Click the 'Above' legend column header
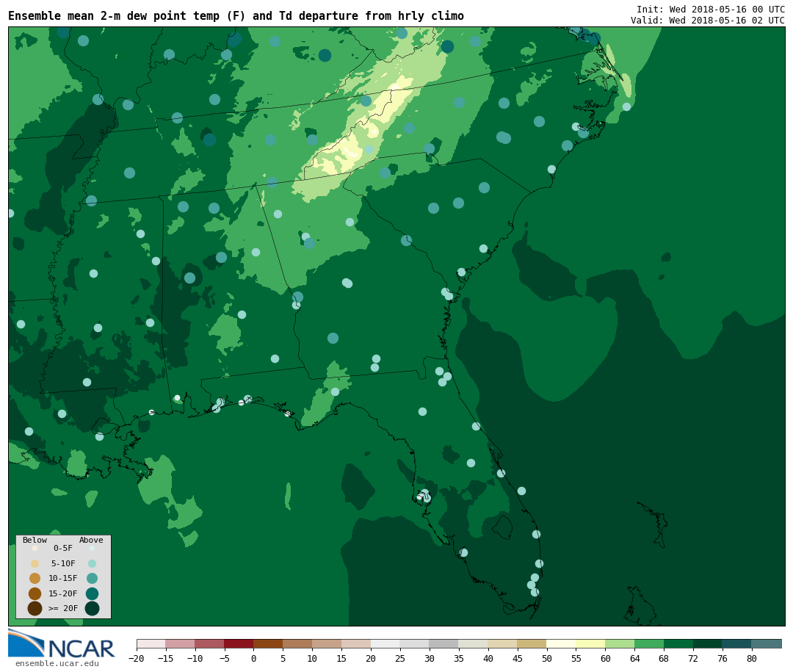The width and height of the screenshot is (793, 672). click(x=91, y=540)
